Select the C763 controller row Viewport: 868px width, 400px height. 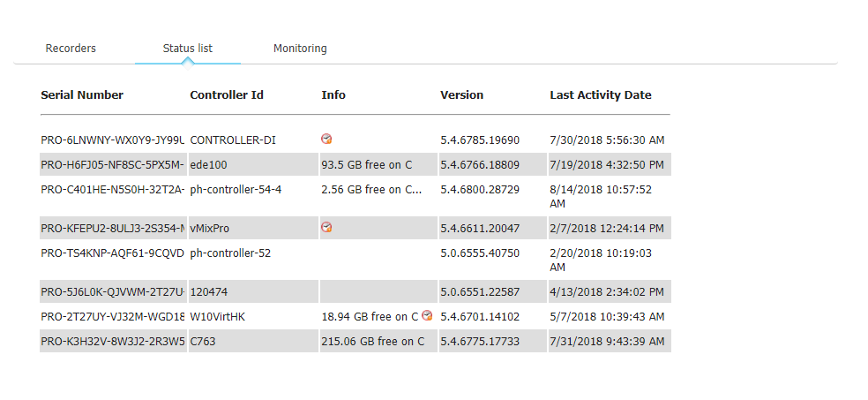point(355,341)
